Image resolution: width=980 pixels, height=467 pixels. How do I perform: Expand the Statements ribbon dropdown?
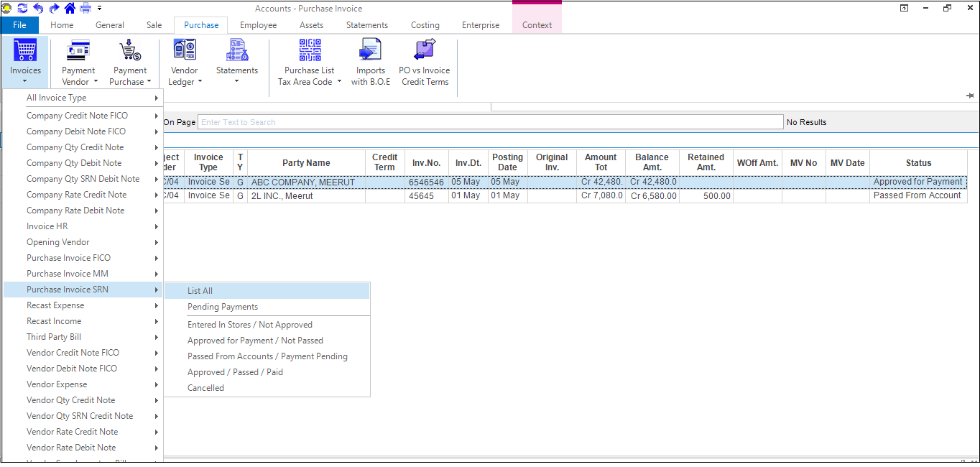(x=237, y=80)
